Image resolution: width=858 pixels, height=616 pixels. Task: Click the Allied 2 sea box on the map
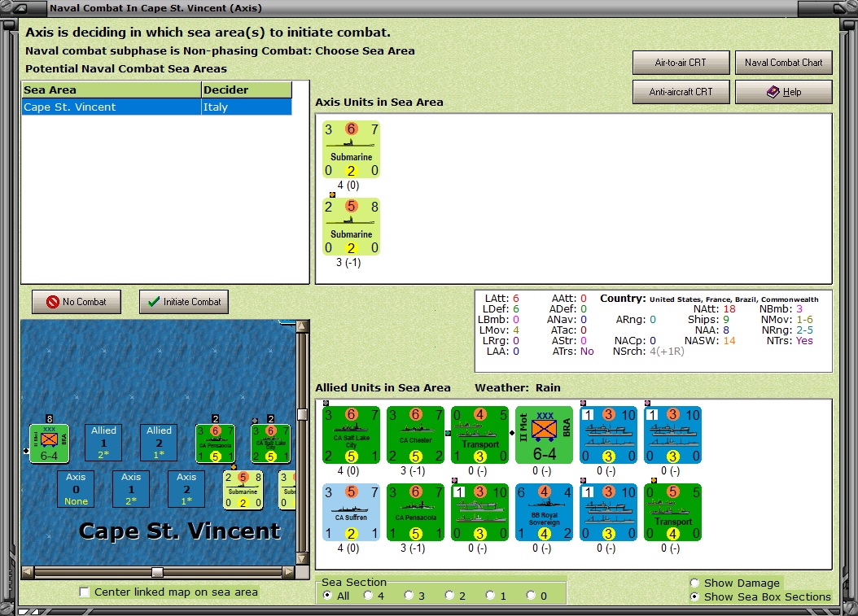pos(159,443)
